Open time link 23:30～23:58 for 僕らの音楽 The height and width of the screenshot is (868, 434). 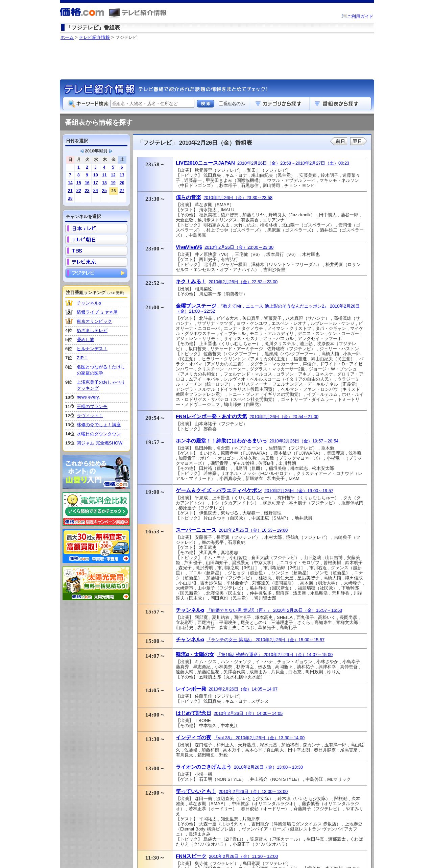tap(238, 198)
